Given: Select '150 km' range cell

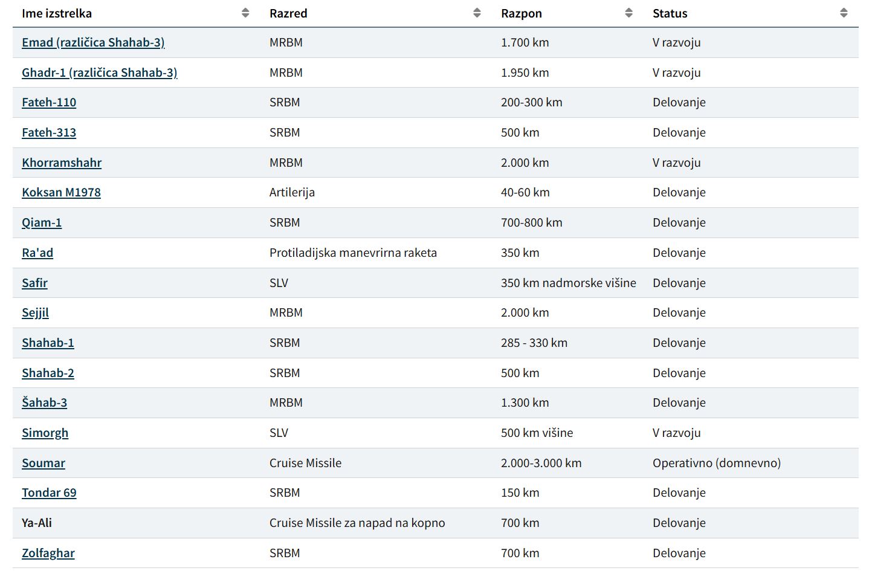Looking at the screenshot, I should [x=567, y=493].
